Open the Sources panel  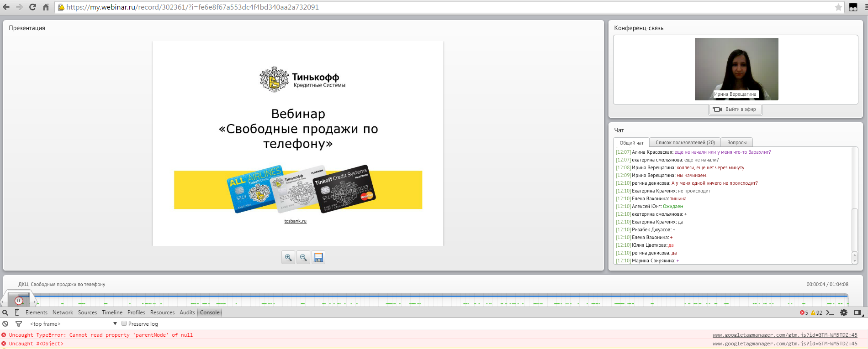(87, 313)
